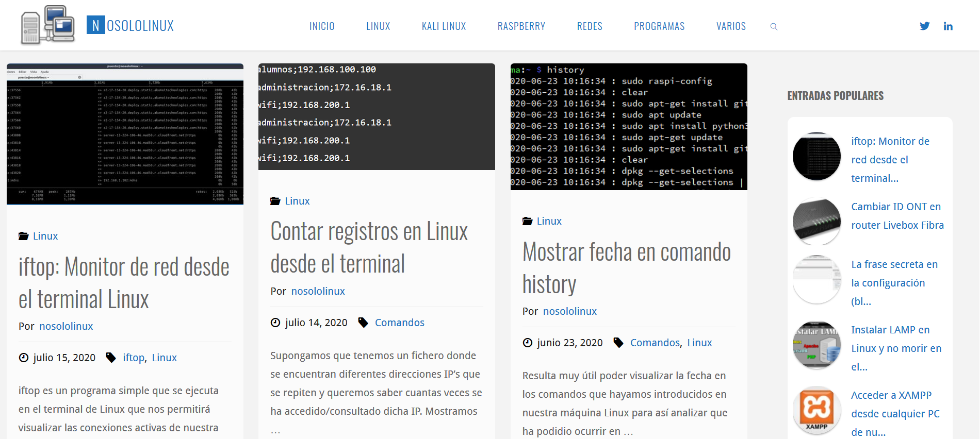Click the Livebox router thumbnail icon
Screen dimensions: 980x439
tap(816, 221)
